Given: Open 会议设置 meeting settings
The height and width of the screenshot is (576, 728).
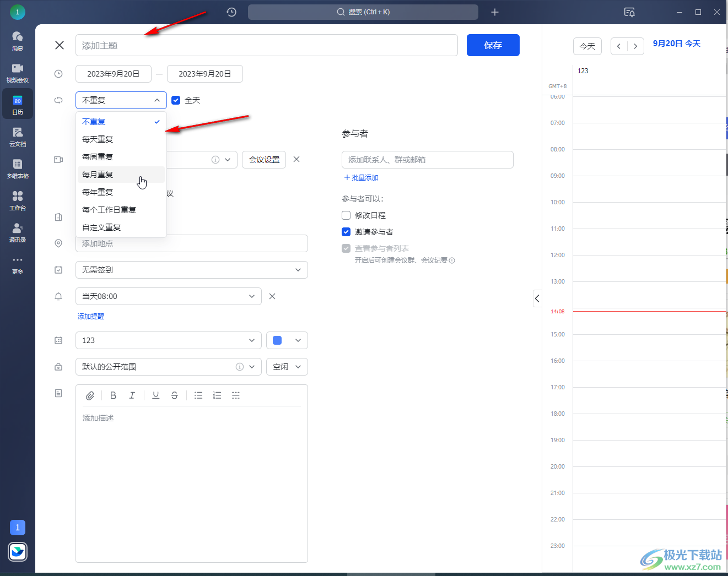Looking at the screenshot, I should tap(264, 160).
